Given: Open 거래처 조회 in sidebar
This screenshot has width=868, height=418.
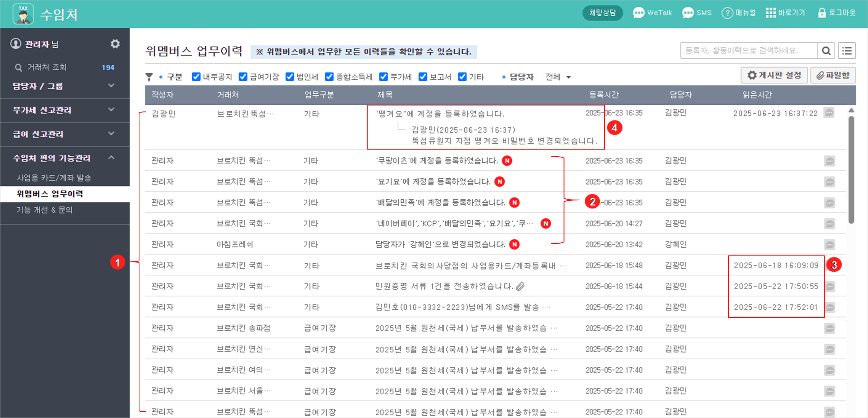Looking at the screenshot, I should point(46,67).
